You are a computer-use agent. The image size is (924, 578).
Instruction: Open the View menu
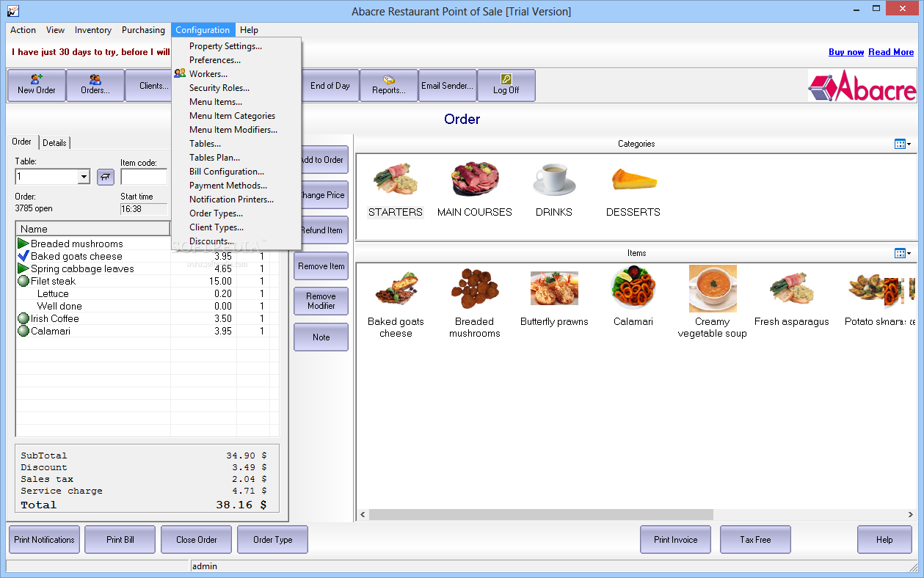coord(55,30)
